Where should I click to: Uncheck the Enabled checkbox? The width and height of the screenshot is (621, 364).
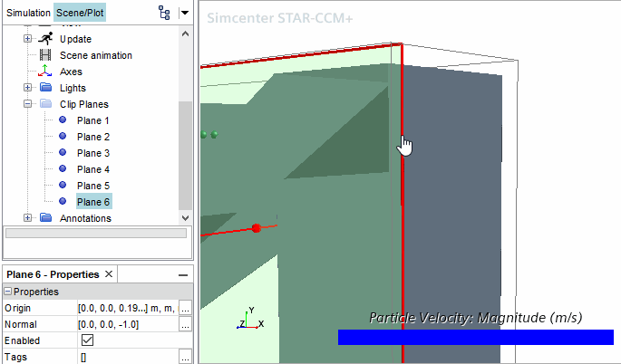[x=87, y=340]
